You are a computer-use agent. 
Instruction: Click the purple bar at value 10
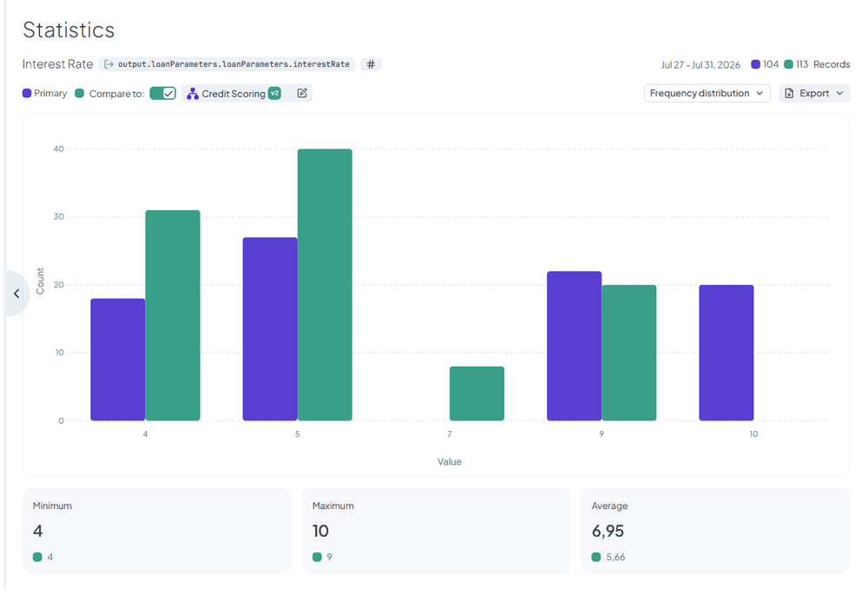tap(727, 353)
